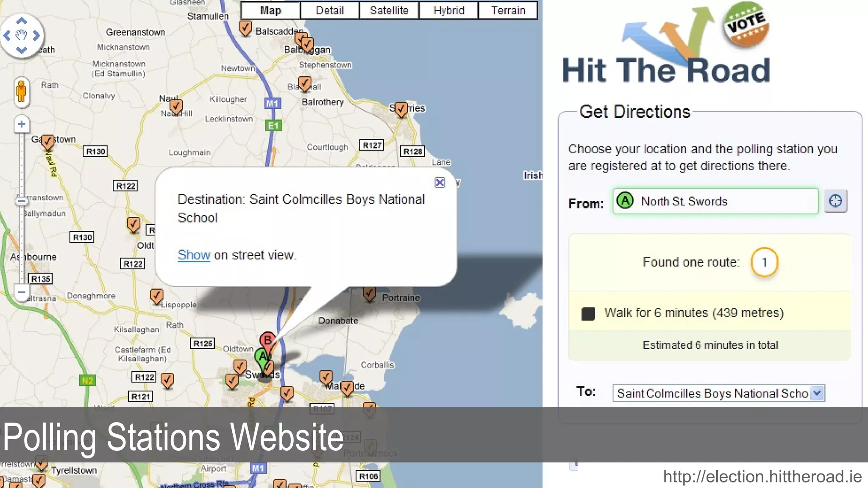868x488 pixels.
Task: Click polling station marker at Skerries
Action: [401, 109]
